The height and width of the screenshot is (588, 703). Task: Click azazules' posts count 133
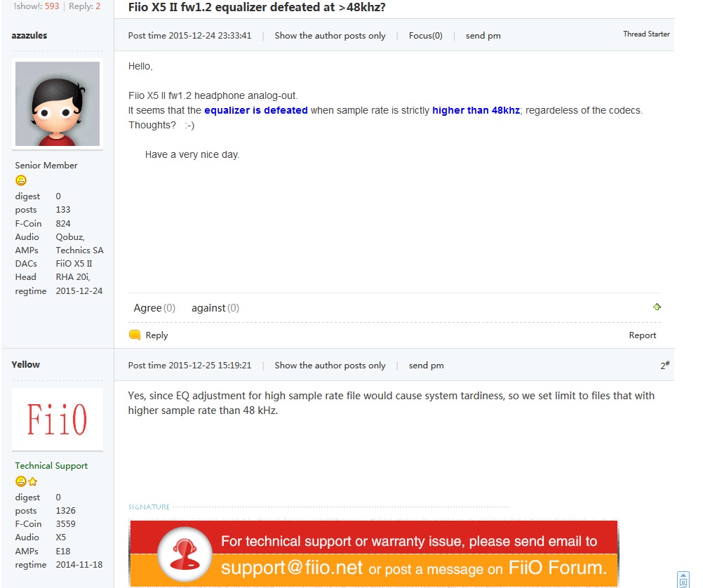click(x=62, y=210)
